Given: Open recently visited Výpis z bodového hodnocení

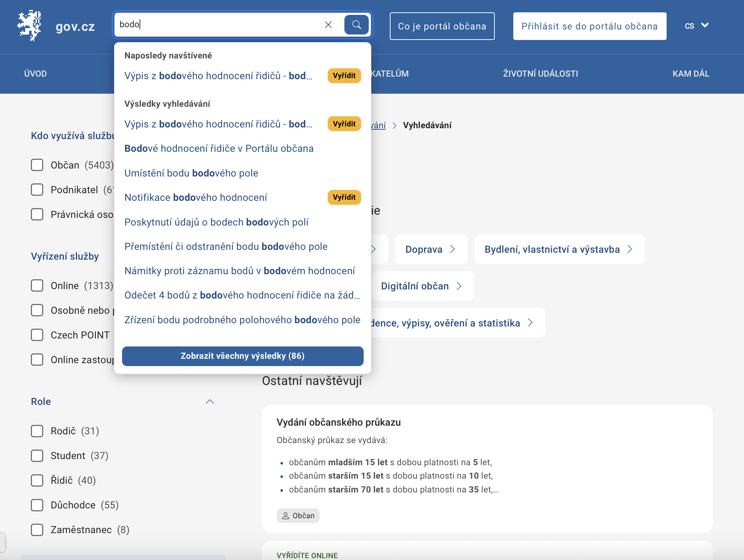Looking at the screenshot, I should coord(218,76).
